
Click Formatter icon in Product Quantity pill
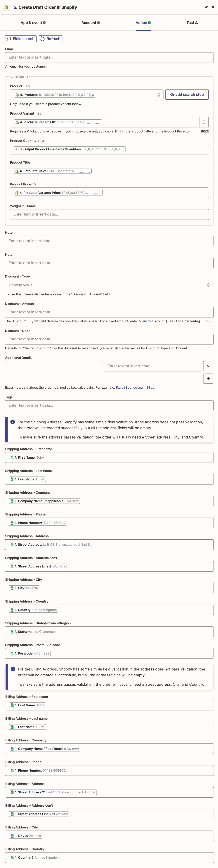pos(17,149)
